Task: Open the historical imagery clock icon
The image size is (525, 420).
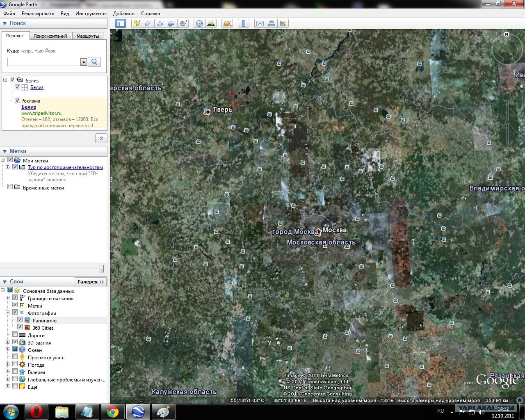Action: [x=199, y=23]
